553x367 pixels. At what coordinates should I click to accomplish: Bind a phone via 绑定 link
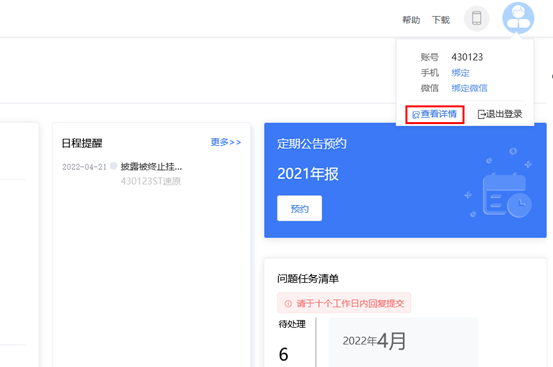(461, 73)
